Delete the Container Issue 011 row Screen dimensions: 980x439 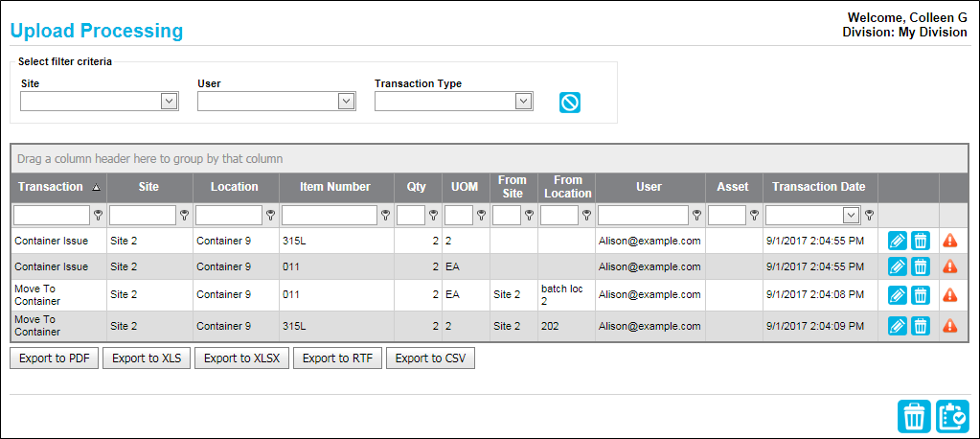pyautogui.click(x=920, y=266)
